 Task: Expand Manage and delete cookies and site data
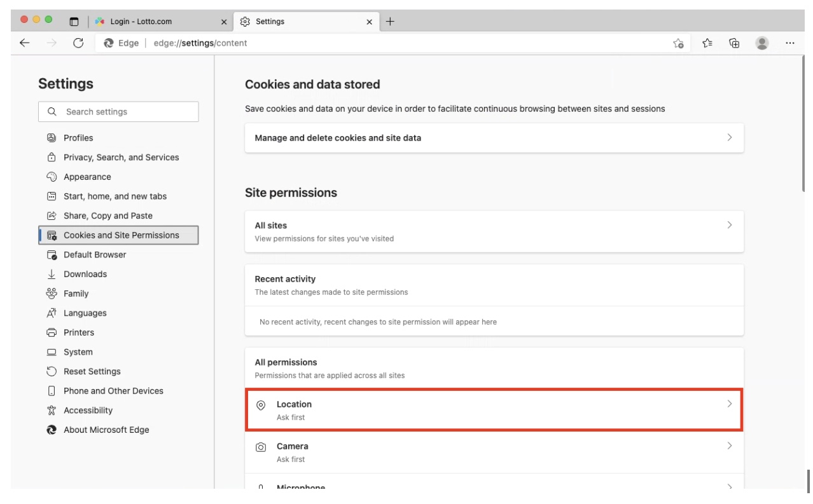pyautogui.click(x=494, y=138)
